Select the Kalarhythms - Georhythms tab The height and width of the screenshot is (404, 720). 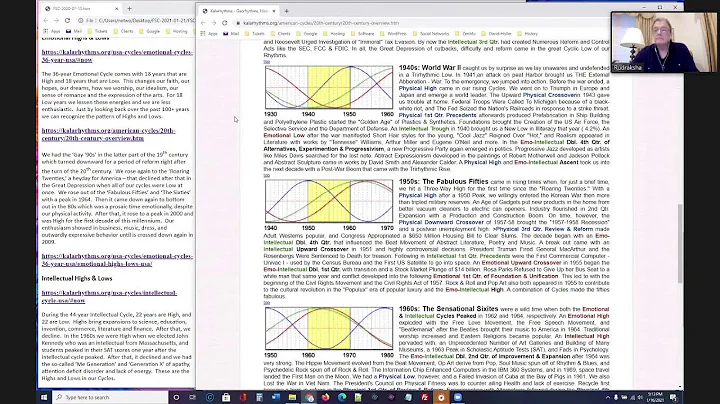[x=239, y=11]
